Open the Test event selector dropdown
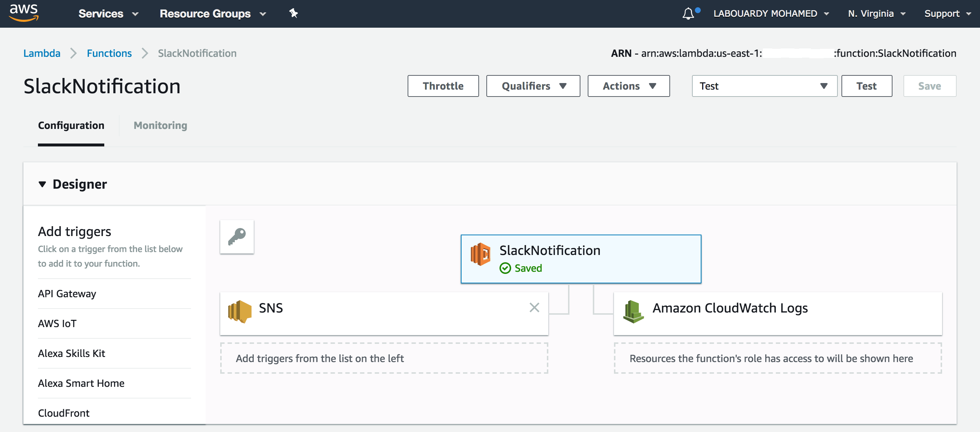The height and width of the screenshot is (432, 980). pos(764,86)
